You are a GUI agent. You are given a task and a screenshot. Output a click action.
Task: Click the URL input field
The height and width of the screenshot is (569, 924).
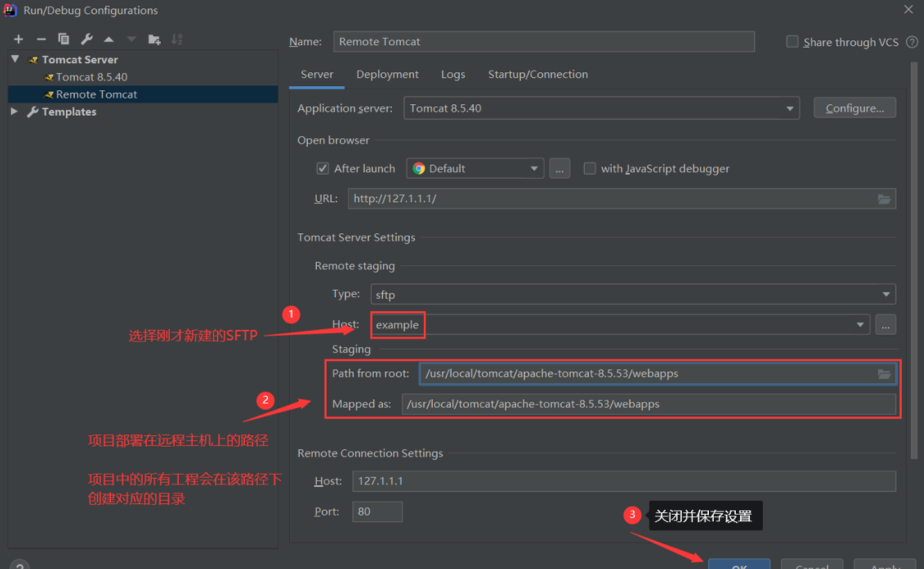(x=622, y=199)
